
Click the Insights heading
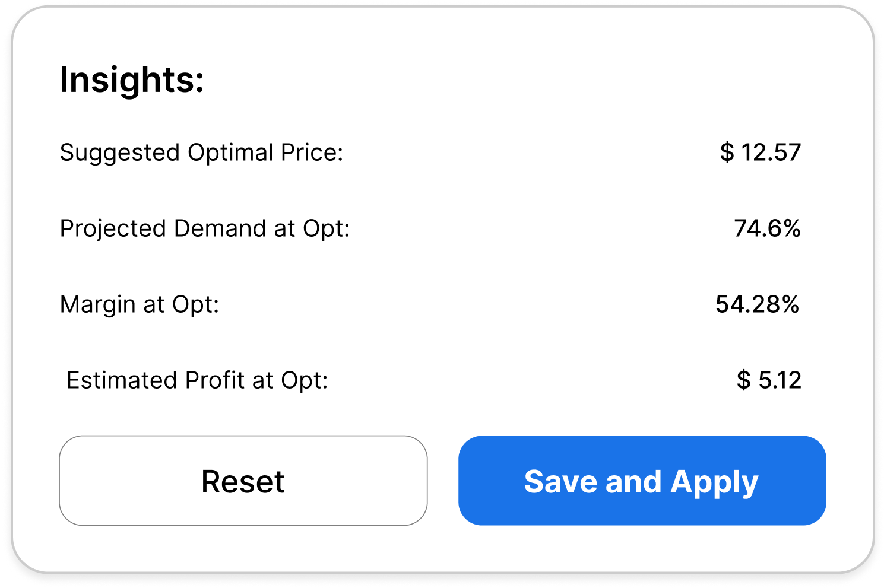(132, 80)
